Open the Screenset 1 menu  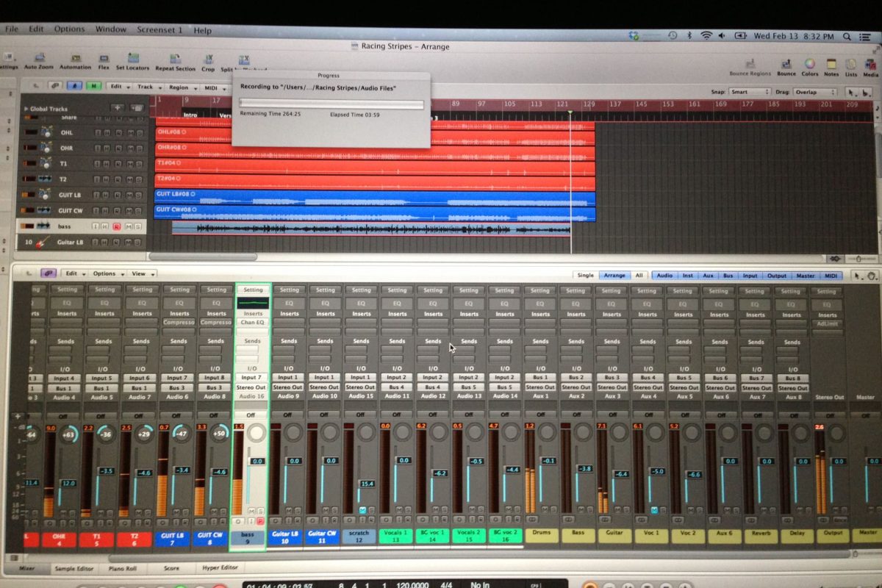pos(159,30)
